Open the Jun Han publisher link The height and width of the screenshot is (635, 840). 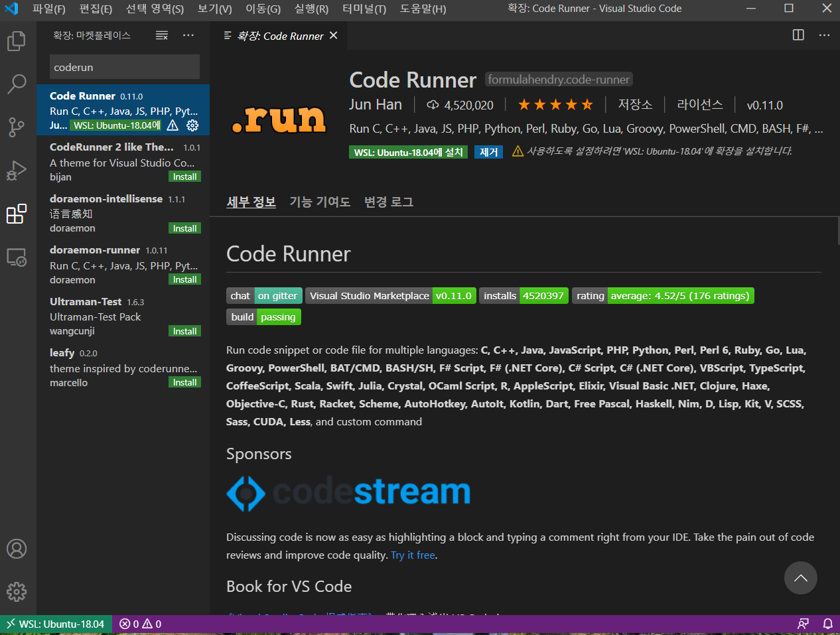376,104
